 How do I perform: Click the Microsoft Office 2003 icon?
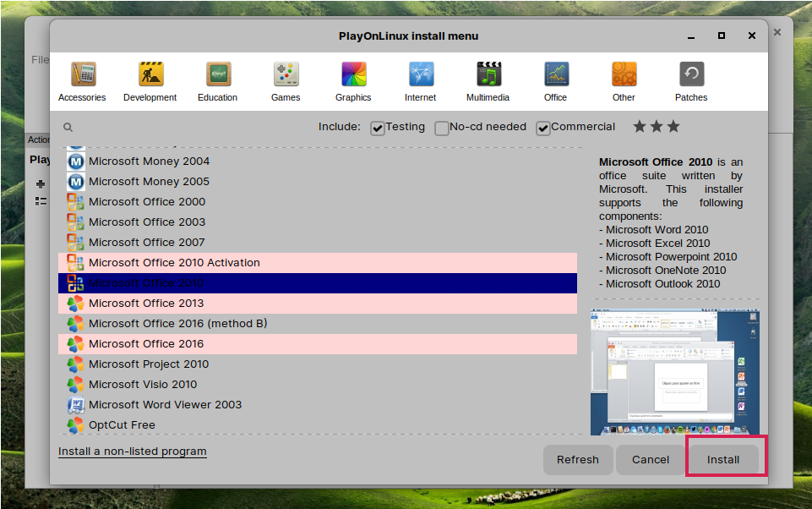coord(75,222)
